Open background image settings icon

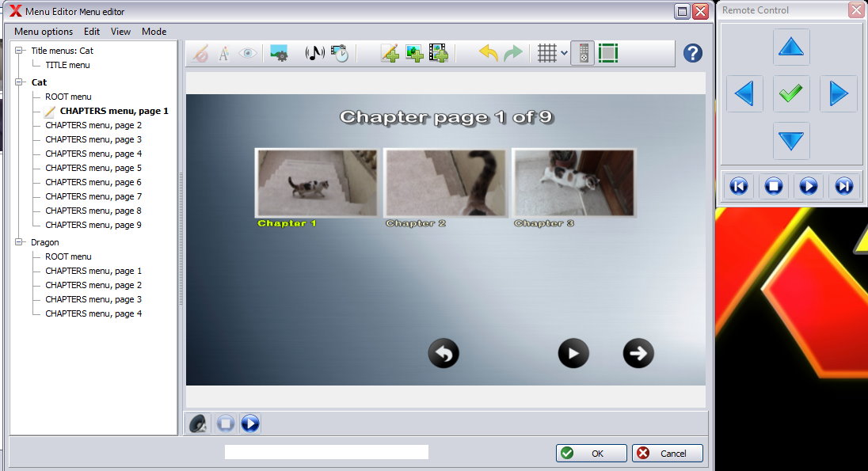pos(279,54)
